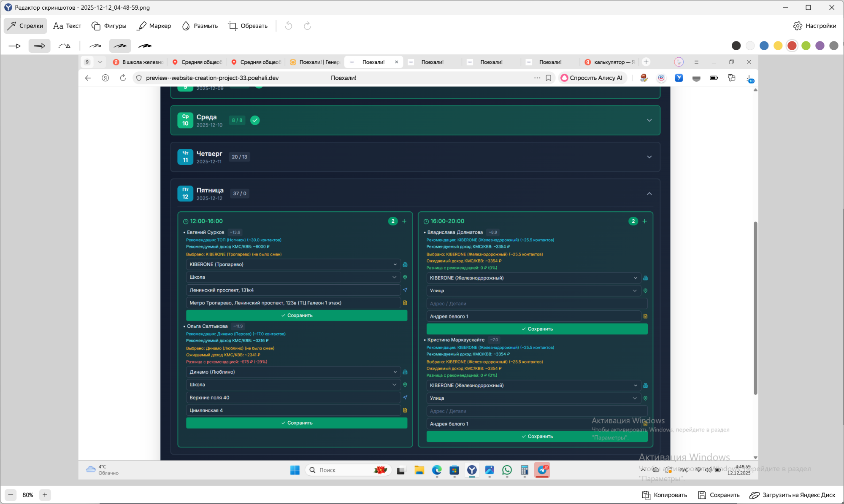Select the Crop tool (Обрезать)
Viewport: 844px width, 504px height.
point(248,26)
